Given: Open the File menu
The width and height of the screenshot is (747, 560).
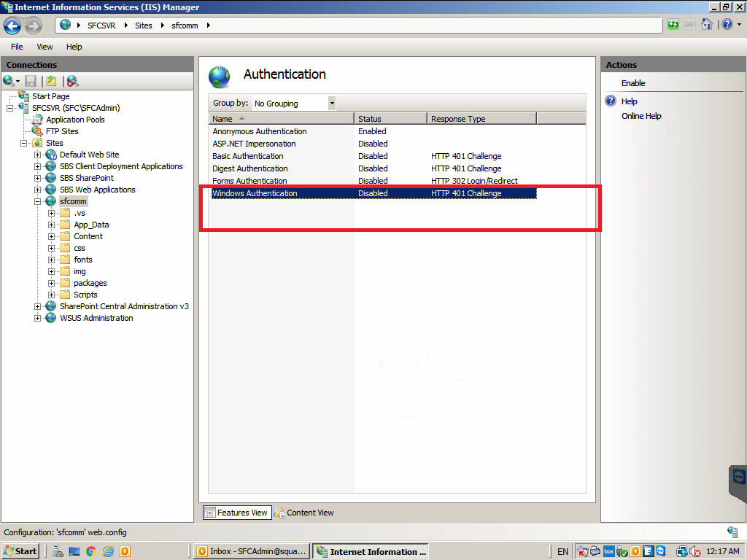Looking at the screenshot, I should pos(17,47).
